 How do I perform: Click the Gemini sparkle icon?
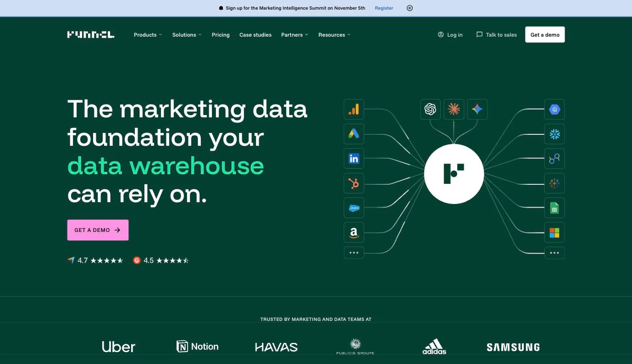pyautogui.click(x=477, y=109)
